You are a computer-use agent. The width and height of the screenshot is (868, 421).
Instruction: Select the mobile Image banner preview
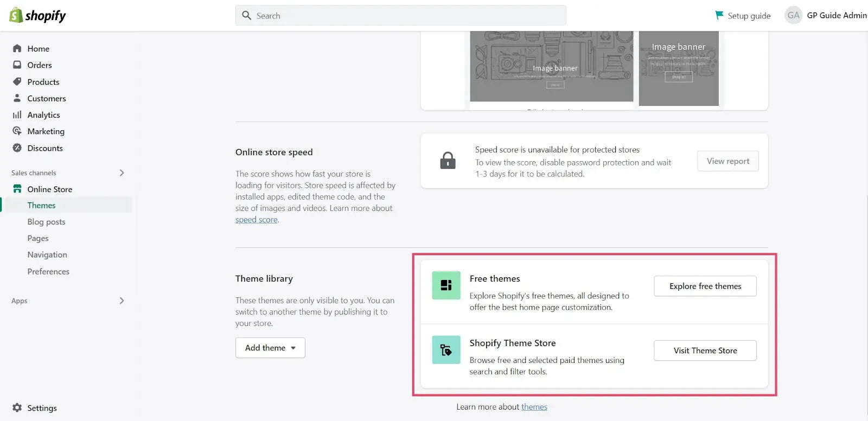coord(679,68)
